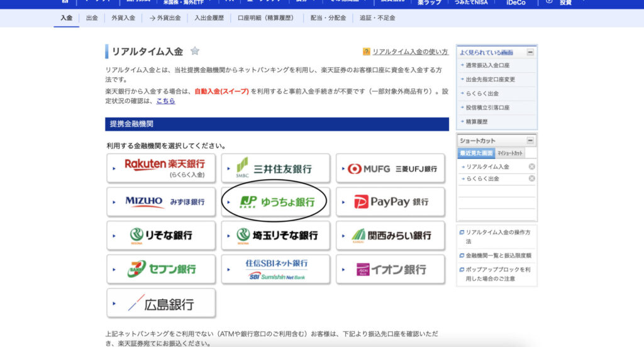The width and height of the screenshot is (644, 347).
Task: Pick the MUFG 三菱UFJ銀行 button
Action: (390, 168)
